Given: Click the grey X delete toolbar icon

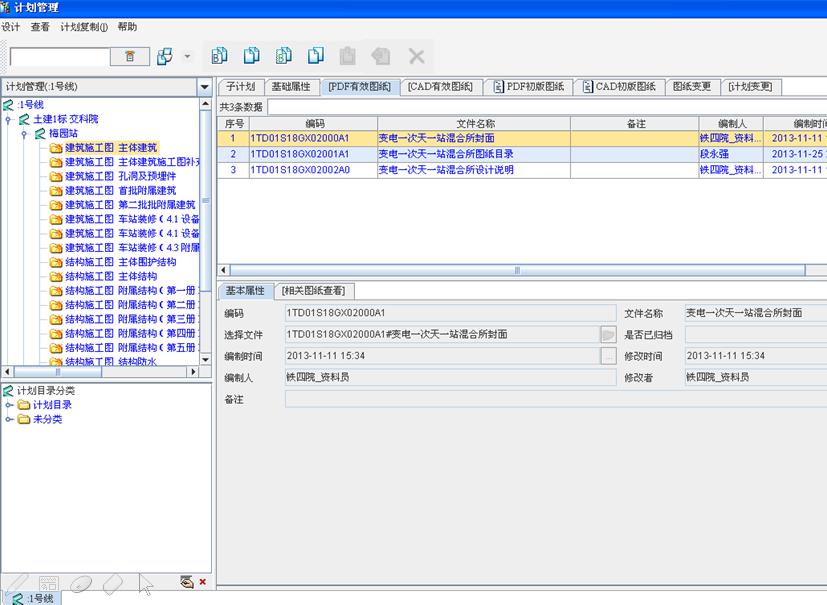Looking at the screenshot, I should (x=416, y=57).
